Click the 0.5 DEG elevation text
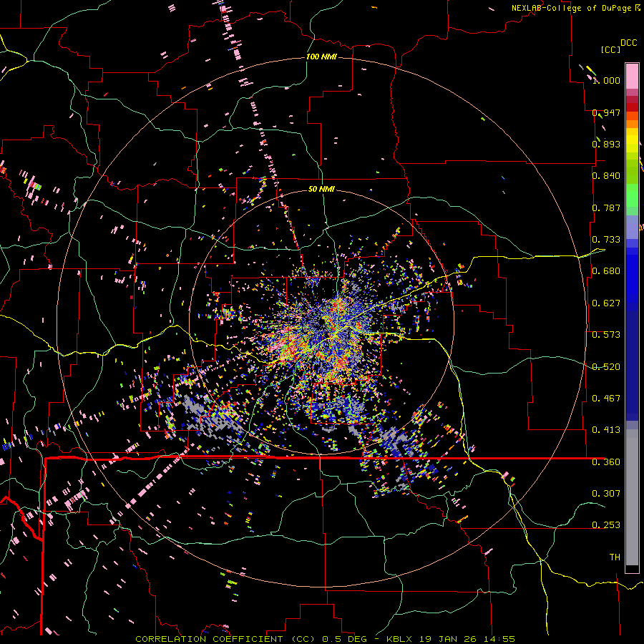 click(x=346, y=639)
